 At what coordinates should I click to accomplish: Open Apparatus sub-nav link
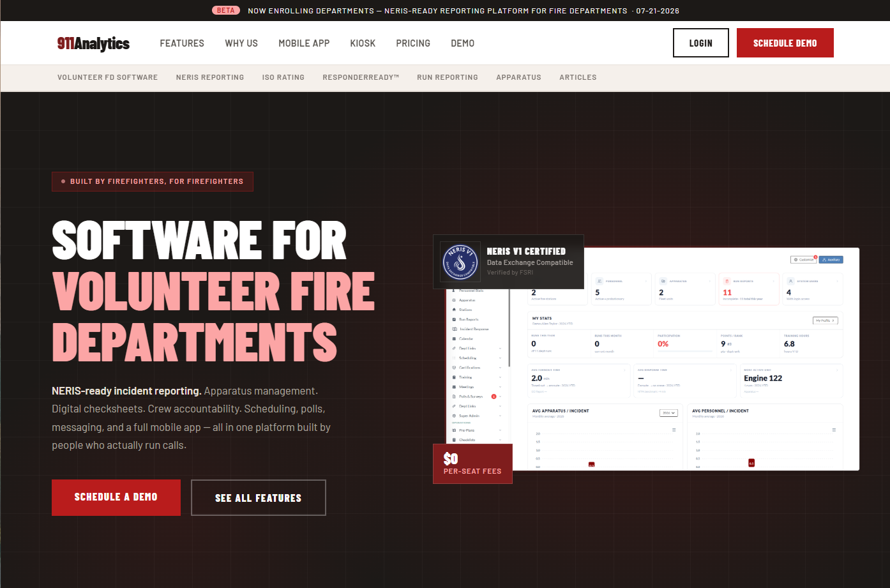point(518,77)
